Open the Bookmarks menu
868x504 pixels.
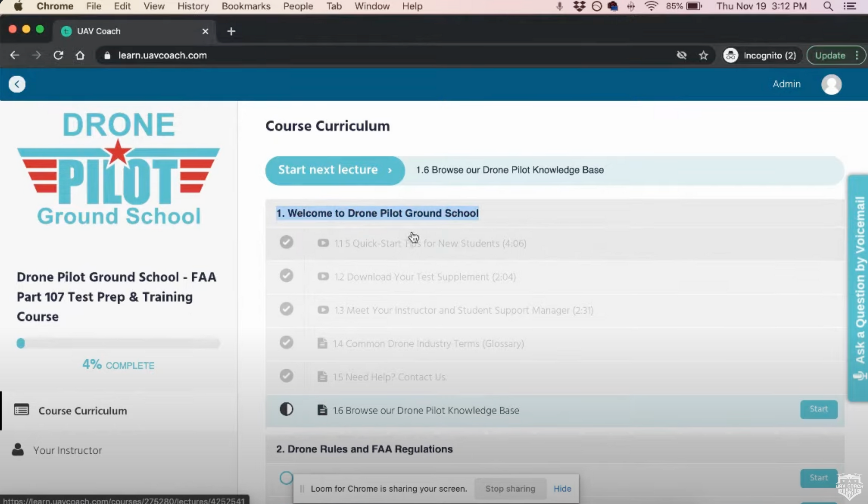(246, 6)
